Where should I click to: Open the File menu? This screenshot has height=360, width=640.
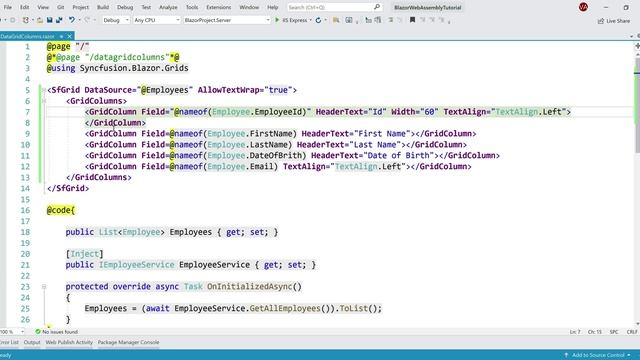[x=8, y=7]
